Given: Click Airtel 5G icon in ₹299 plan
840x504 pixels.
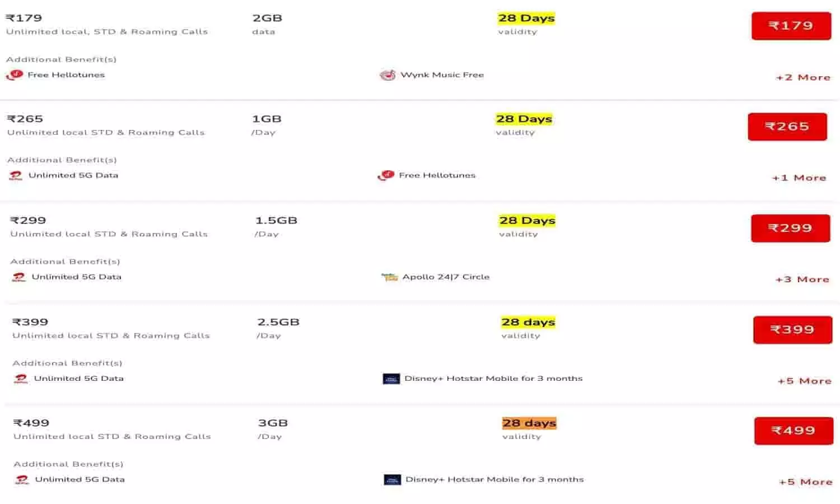Looking at the screenshot, I should pos(19,277).
